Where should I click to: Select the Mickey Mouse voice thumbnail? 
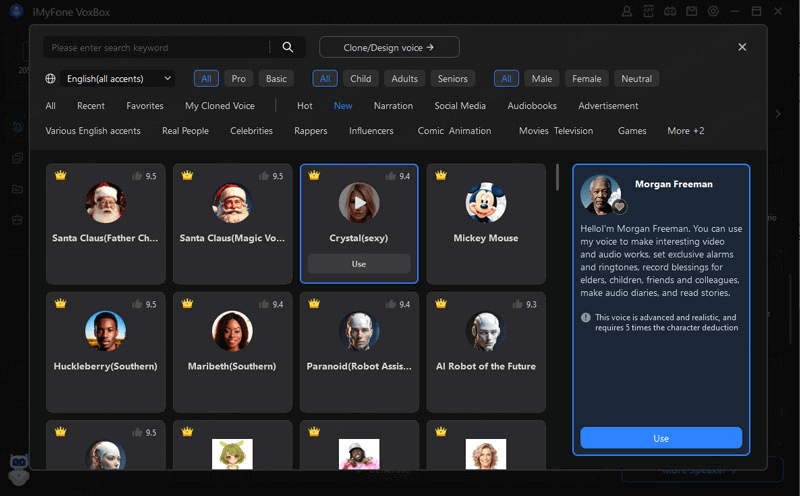pyautogui.click(x=486, y=203)
